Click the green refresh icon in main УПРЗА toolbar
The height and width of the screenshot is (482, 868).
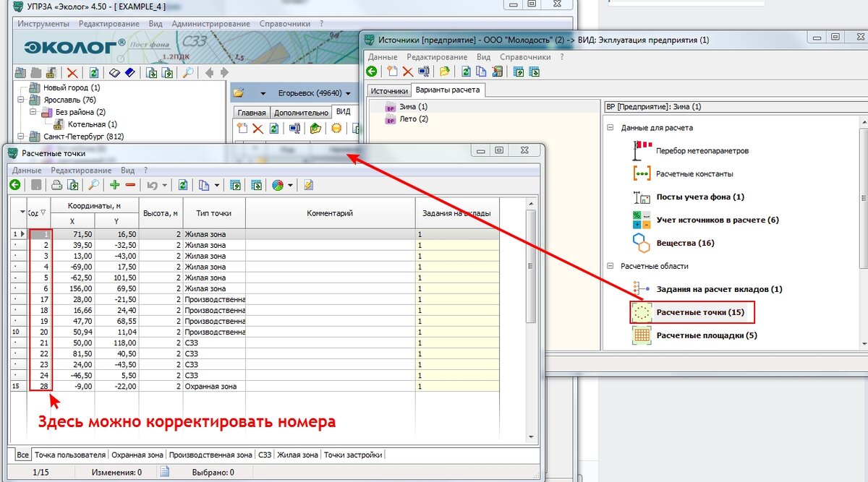tap(94, 72)
